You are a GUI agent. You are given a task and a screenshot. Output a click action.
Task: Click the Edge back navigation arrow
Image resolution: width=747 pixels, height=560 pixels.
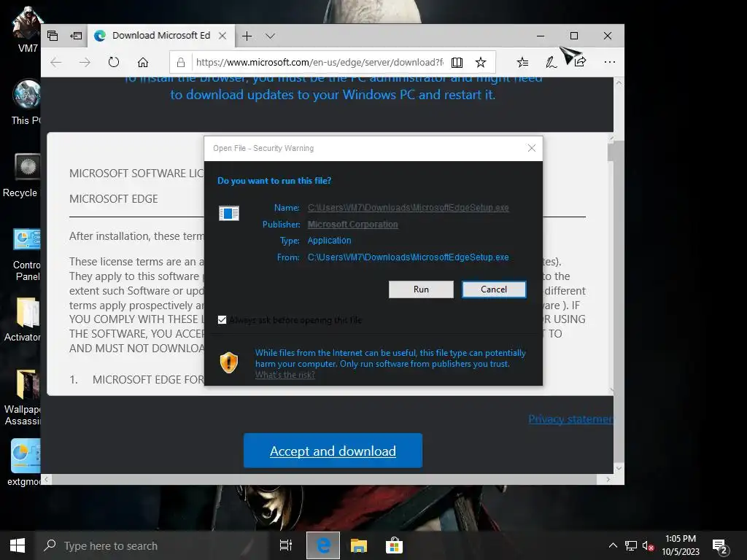click(x=56, y=63)
